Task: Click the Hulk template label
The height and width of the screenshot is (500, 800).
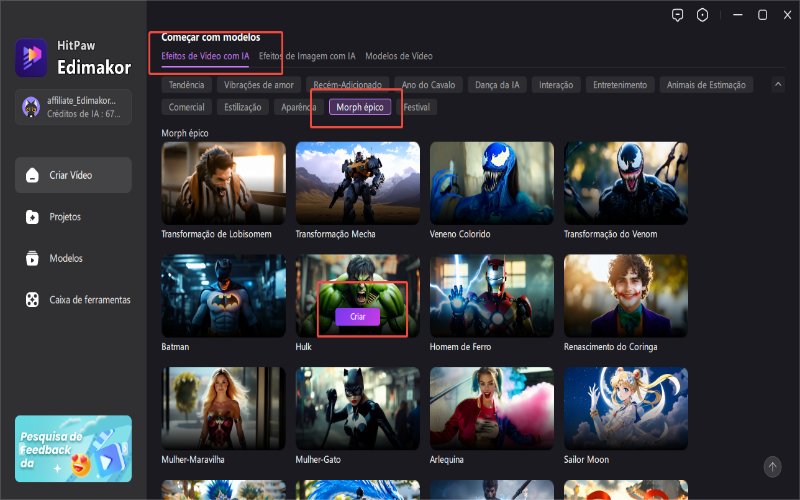Action: click(x=304, y=347)
